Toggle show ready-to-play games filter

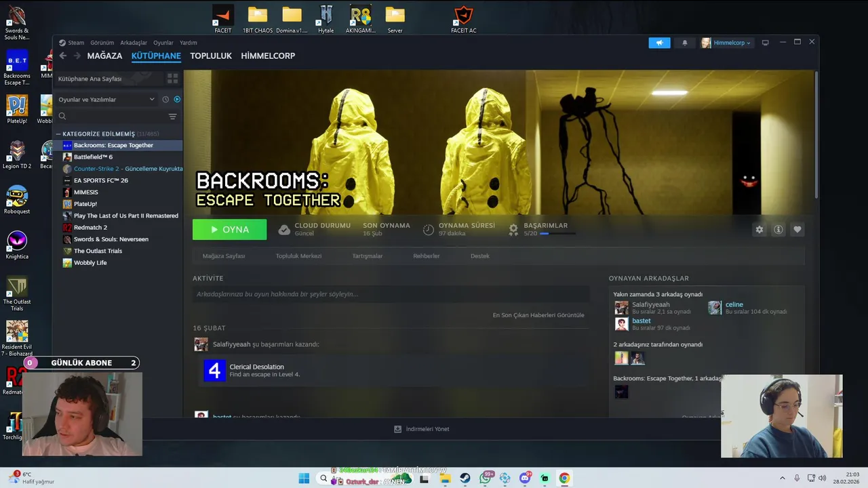click(177, 100)
